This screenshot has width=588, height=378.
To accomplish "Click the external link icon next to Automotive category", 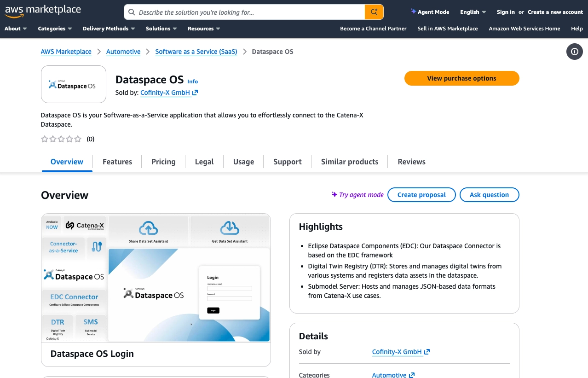I will coord(412,375).
